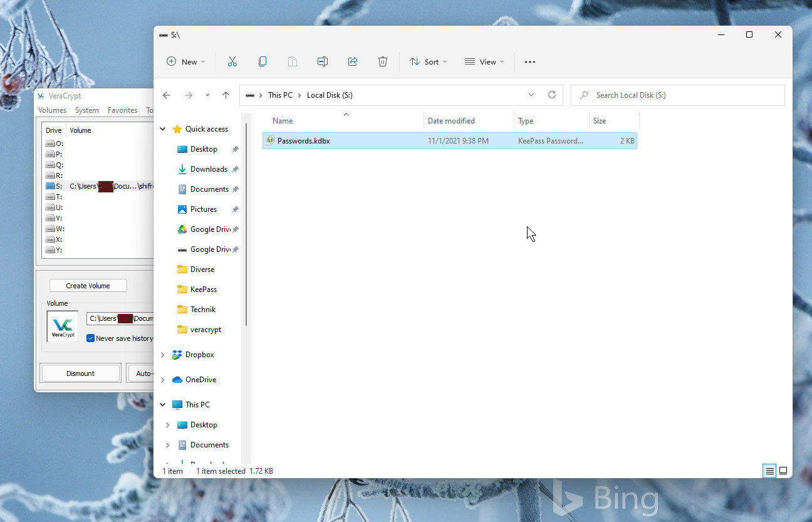Collapse the This PC tree node
812x522 pixels.
pos(163,405)
